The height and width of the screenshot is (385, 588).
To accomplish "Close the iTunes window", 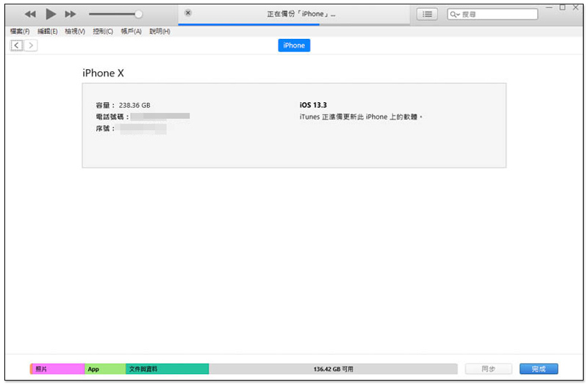I will pyautogui.click(x=576, y=7).
